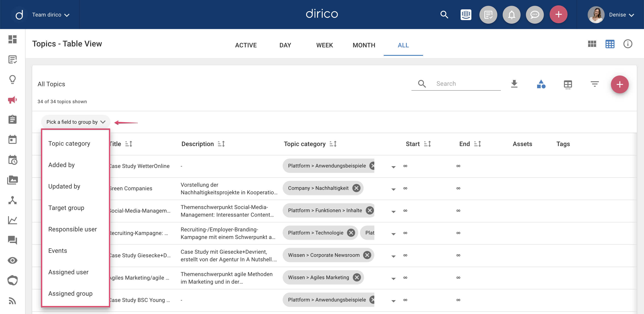Switch to the WEEK tab
Image resolution: width=644 pixels, height=314 pixels.
coord(324,45)
